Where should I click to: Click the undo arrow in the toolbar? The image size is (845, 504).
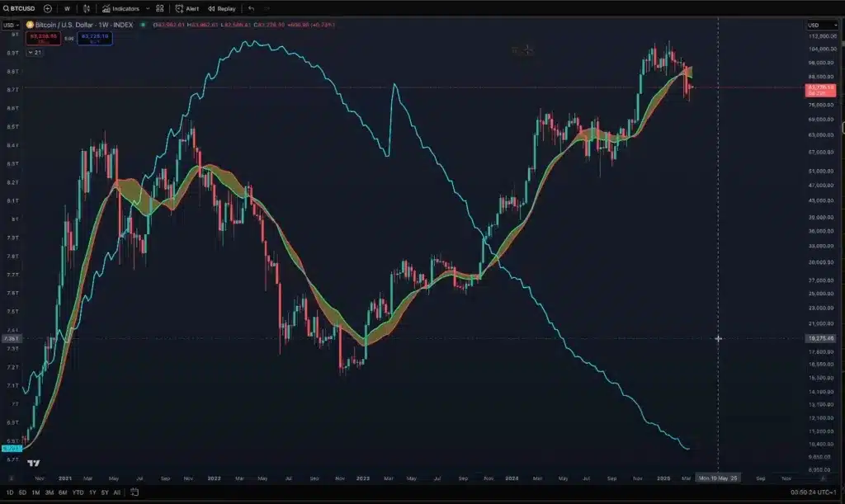[251, 8]
